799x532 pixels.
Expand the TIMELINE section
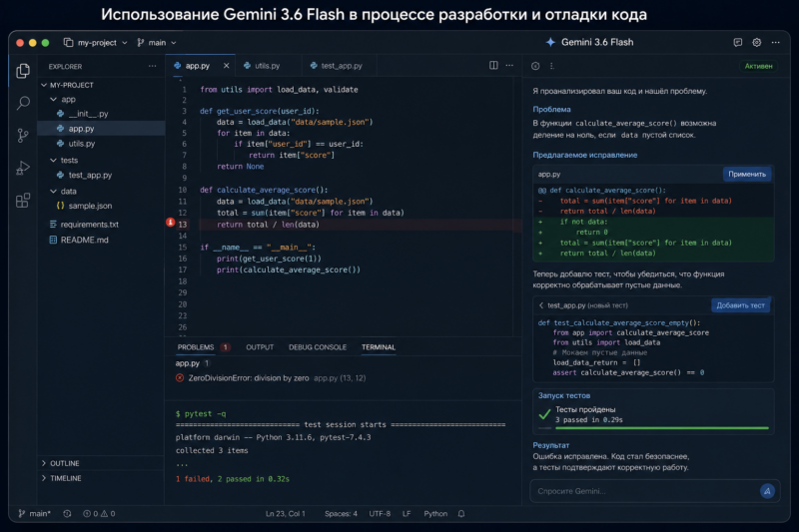[61, 478]
